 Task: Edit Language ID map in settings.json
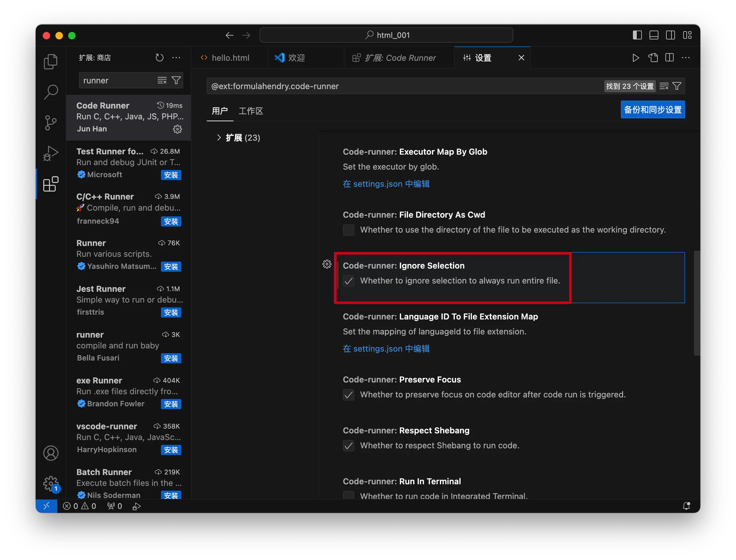(386, 348)
